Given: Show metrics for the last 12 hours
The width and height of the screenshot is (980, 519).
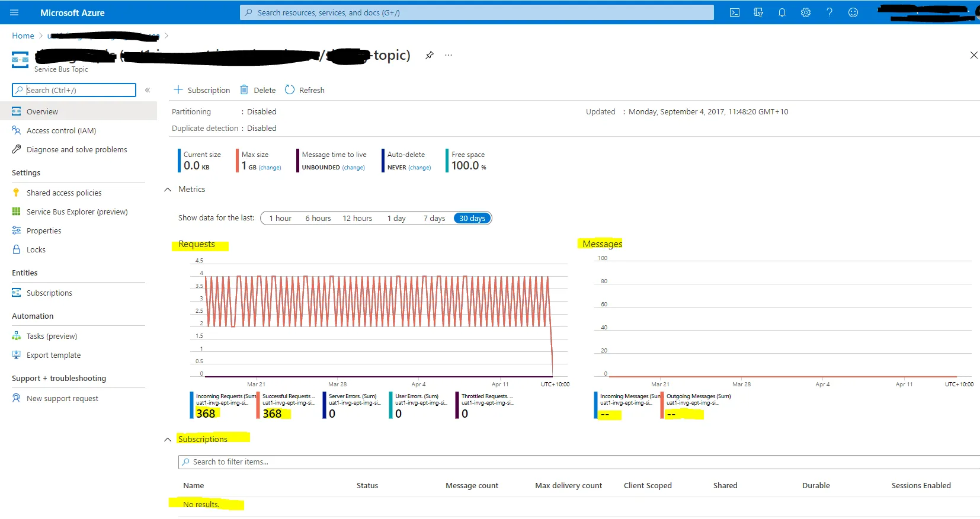Looking at the screenshot, I should 357,218.
